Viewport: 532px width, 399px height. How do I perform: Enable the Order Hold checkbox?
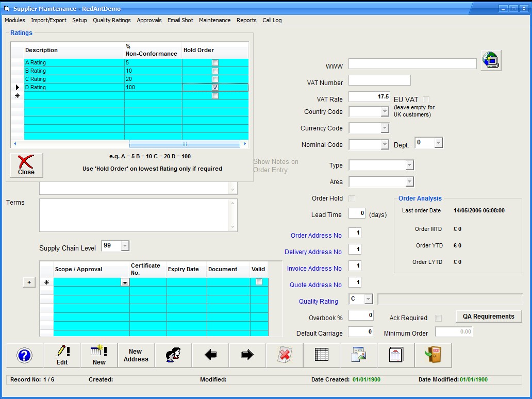(x=352, y=198)
